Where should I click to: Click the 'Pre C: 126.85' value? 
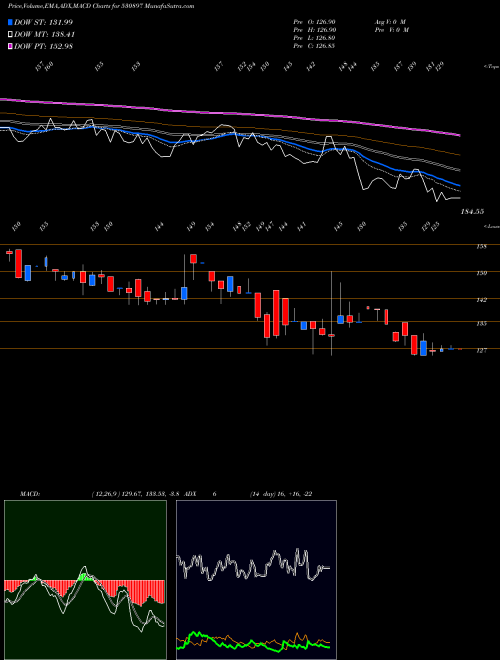point(314,46)
